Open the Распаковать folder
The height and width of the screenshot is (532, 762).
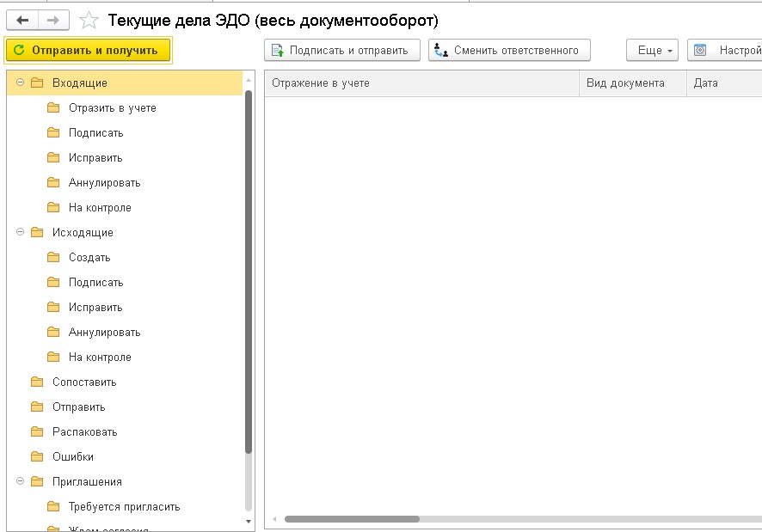[85, 432]
